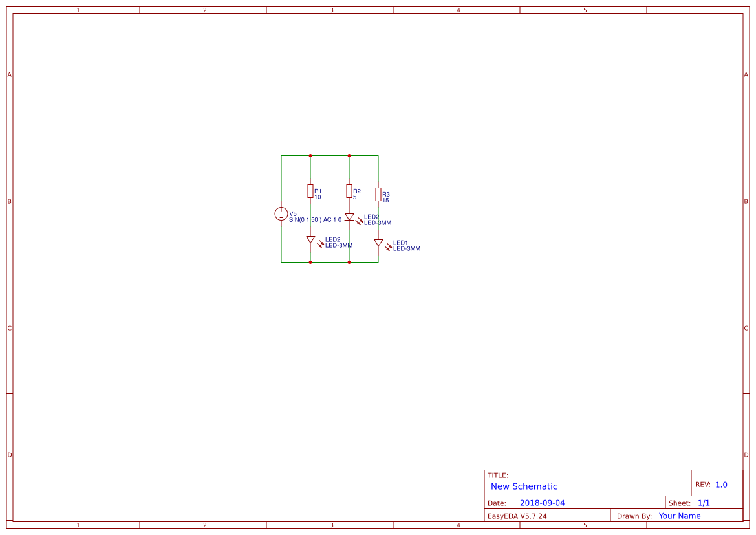Click the 'LED1' designator label

[x=401, y=243]
